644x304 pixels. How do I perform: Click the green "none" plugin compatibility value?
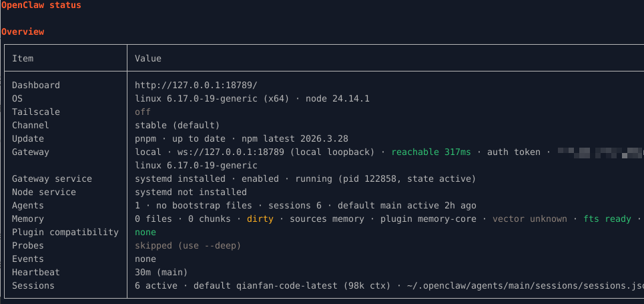click(x=145, y=232)
